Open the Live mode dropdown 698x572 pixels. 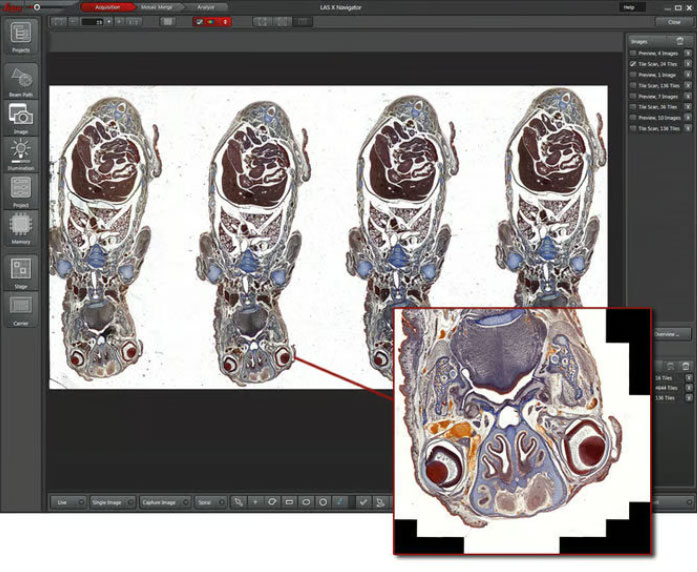click(x=67, y=502)
